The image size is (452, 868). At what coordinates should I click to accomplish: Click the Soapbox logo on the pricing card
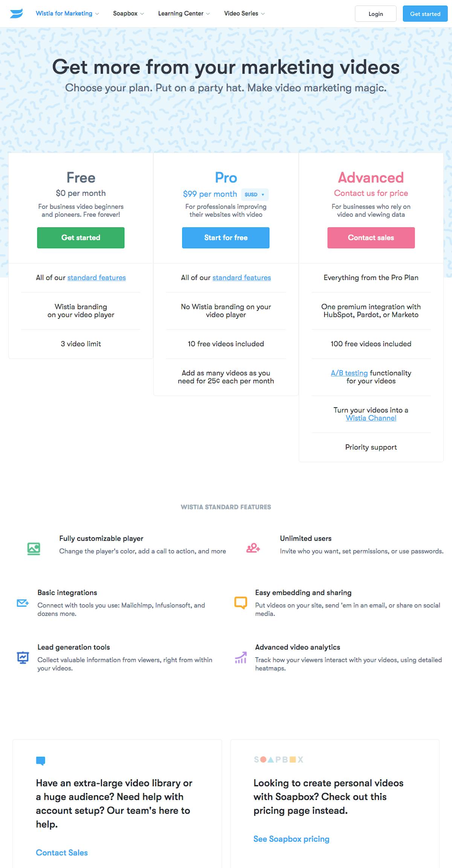pyautogui.click(x=279, y=759)
